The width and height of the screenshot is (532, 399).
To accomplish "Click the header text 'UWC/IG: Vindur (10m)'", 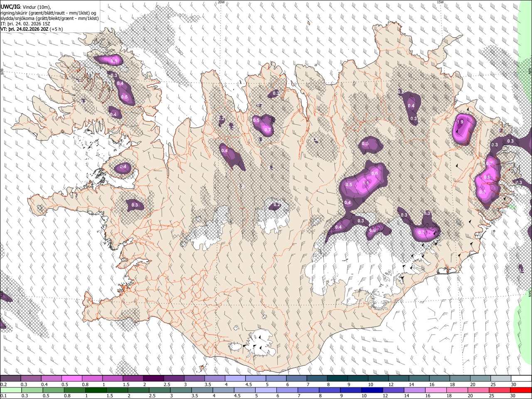I will tap(26, 7).
